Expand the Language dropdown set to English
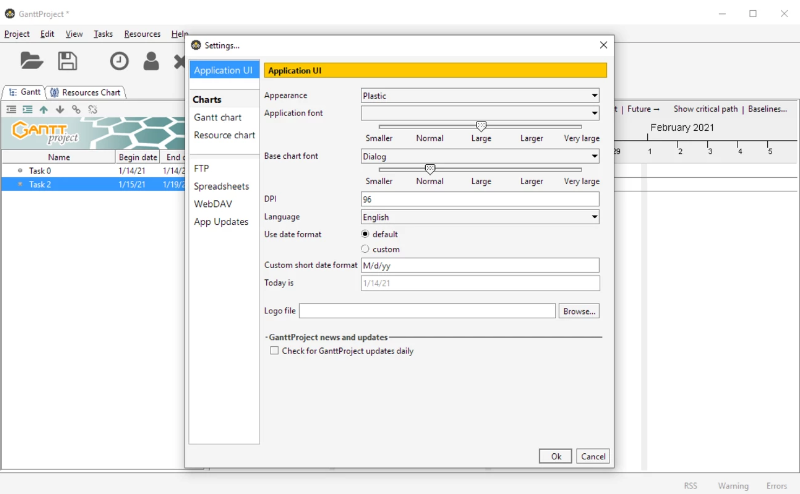Image resolution: width=800 pixels, height=494 pixels. (480, 217)
